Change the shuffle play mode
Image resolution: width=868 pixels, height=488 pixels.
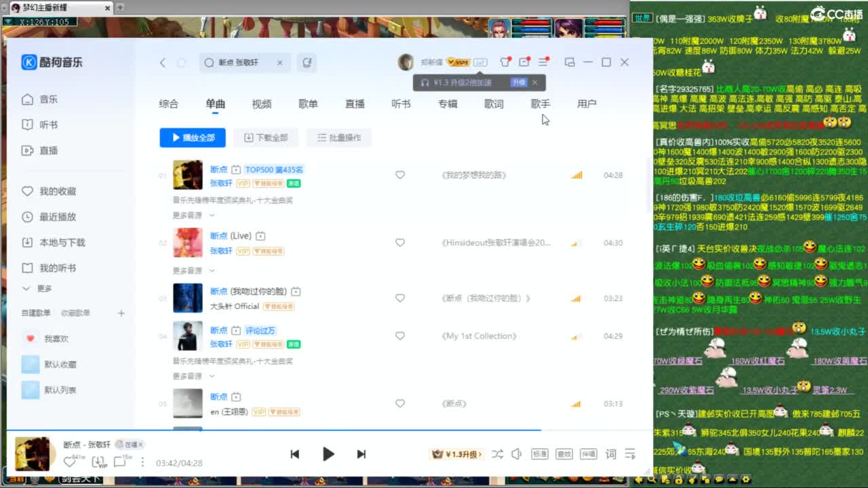[498, 454]
